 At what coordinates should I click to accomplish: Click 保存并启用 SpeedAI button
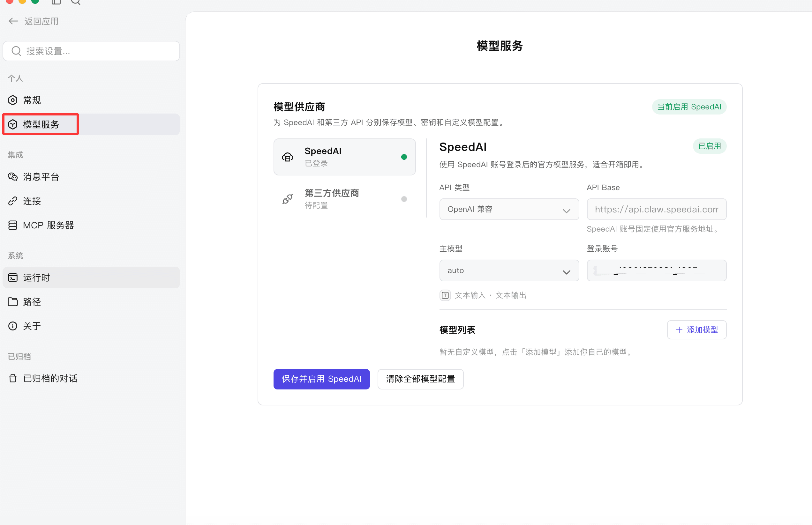point(321,379)
